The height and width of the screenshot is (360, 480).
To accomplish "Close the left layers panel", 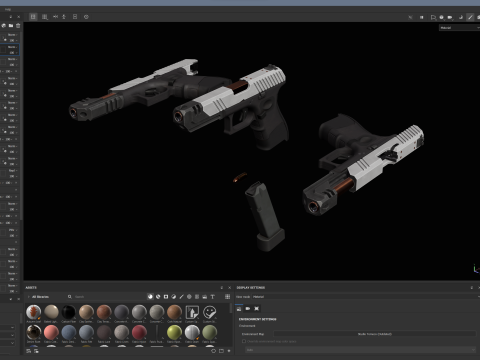I will 18,17.
